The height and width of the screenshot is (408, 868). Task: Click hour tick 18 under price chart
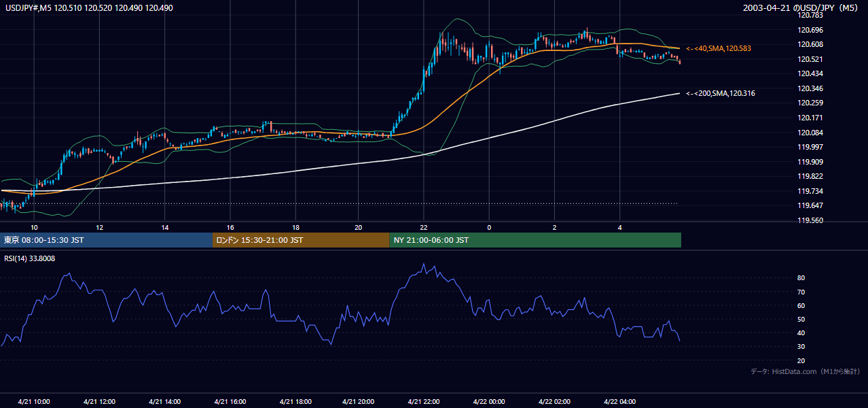[295, 227]
